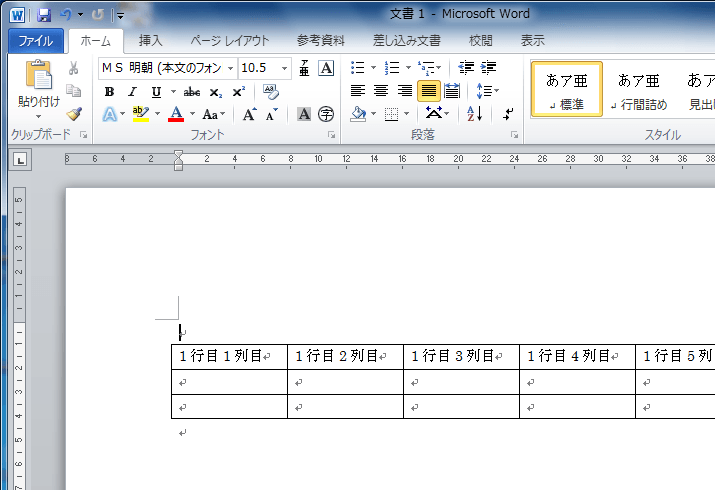Switch to the ホーム tab
Image resolution: width=715 pixels, height=490 pixels.
96,41
